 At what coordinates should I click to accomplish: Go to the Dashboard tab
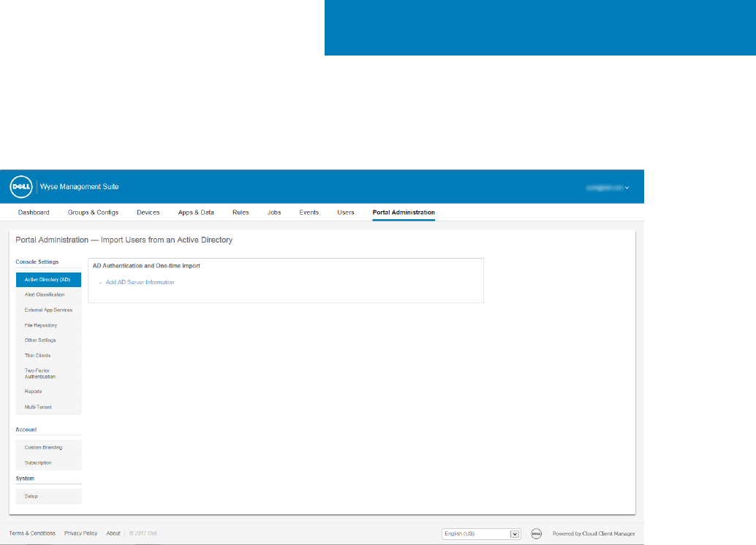(34, 213)
